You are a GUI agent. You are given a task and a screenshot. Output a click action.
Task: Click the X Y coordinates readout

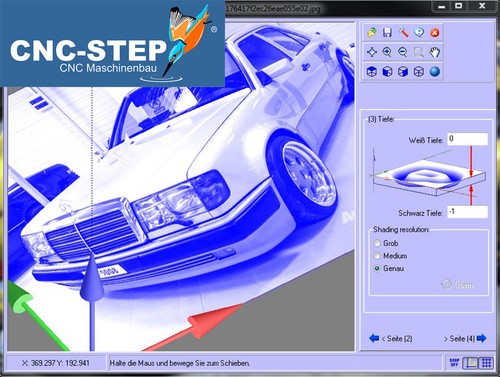tap(56, 363)
